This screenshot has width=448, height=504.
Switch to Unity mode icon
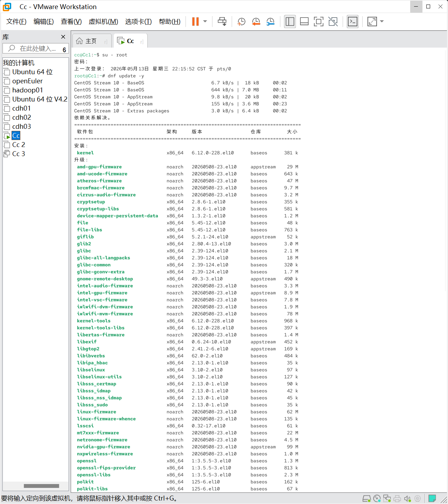pyautogui.click(x=333, y=21)
